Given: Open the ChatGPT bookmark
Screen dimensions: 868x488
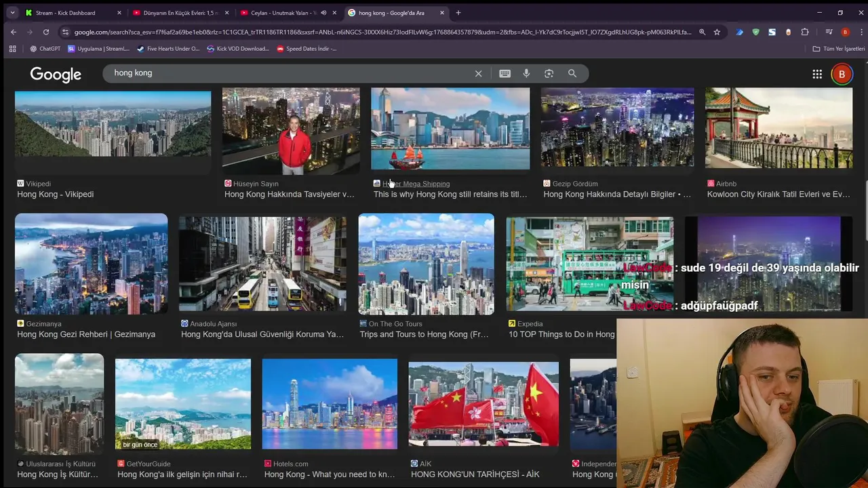Looking at the screenshot, I should (45, 49).
